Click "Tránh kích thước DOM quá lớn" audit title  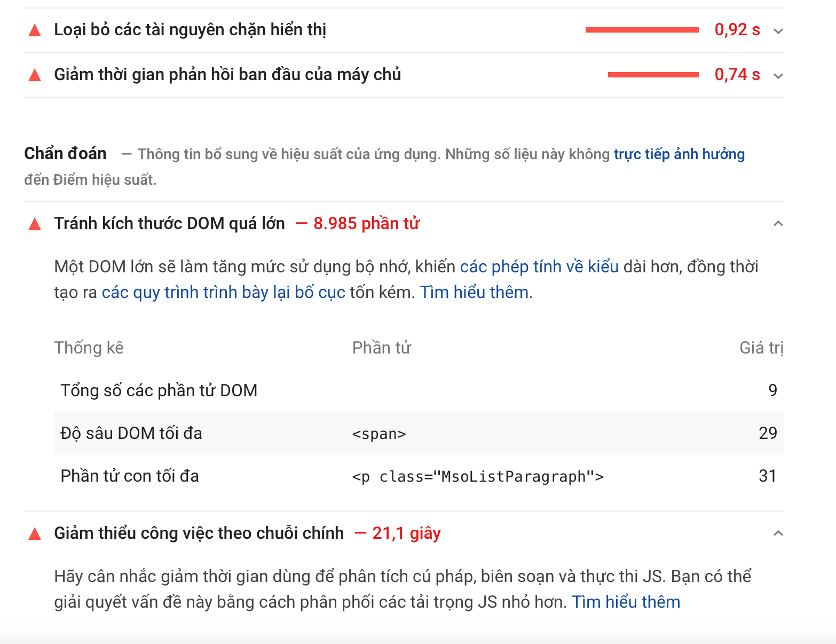pos(169,224)
